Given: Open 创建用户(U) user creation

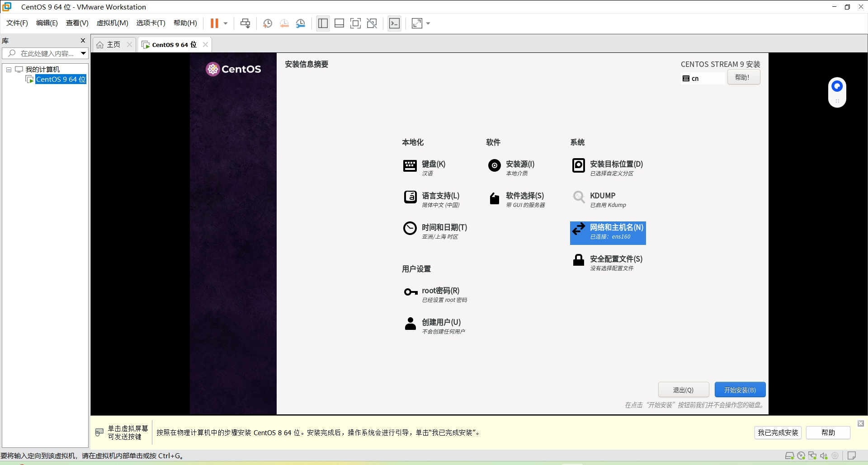Looking at the screenshot, I should point(434,326).
